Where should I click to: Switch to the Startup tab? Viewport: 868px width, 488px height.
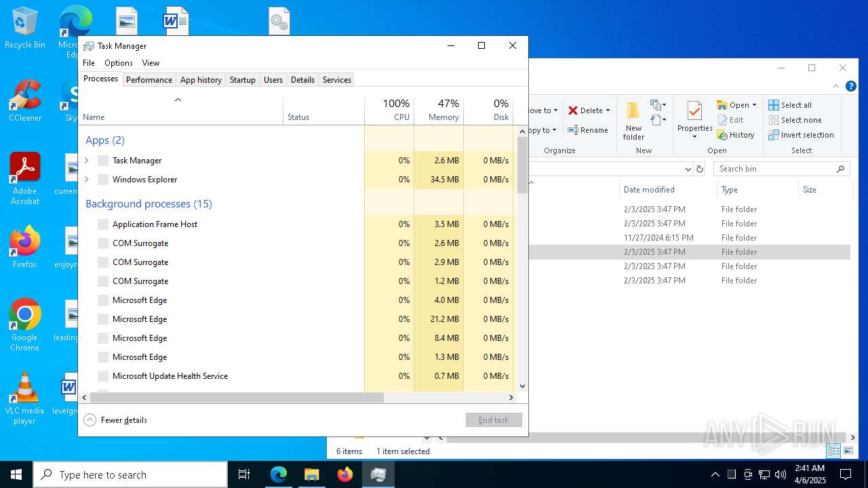click(242, 79)
